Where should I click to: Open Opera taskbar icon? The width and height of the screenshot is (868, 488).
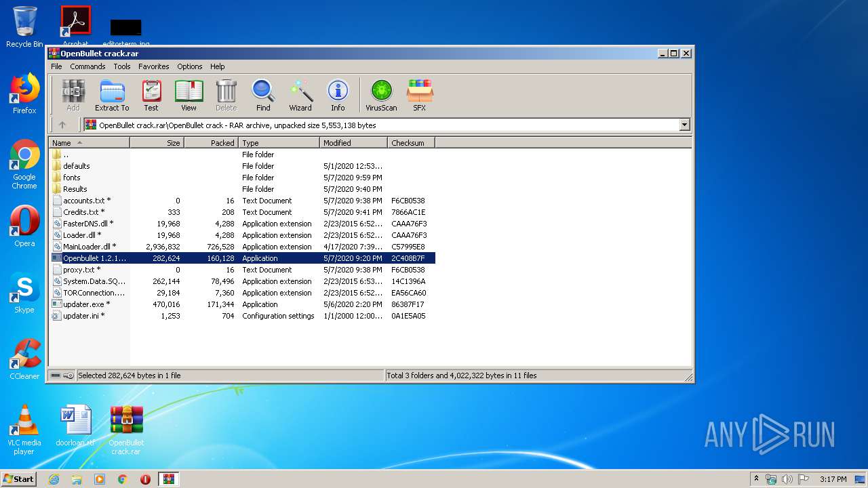click(145, 479)
